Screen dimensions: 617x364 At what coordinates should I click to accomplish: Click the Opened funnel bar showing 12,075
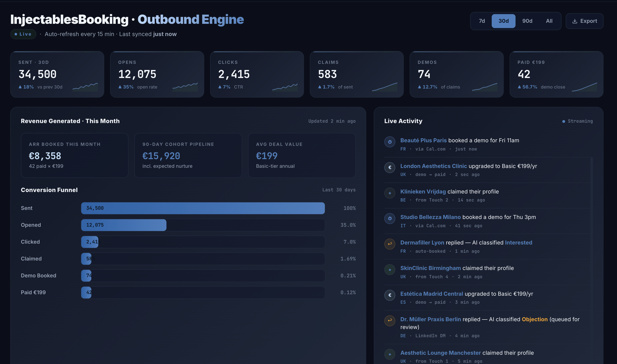(x=124, y=225)
